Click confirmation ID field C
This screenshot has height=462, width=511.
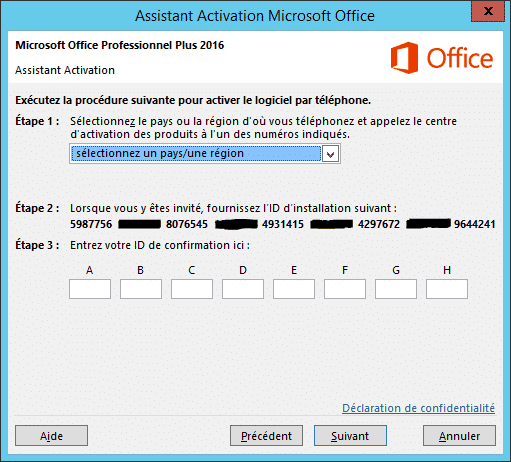(192, 289)
